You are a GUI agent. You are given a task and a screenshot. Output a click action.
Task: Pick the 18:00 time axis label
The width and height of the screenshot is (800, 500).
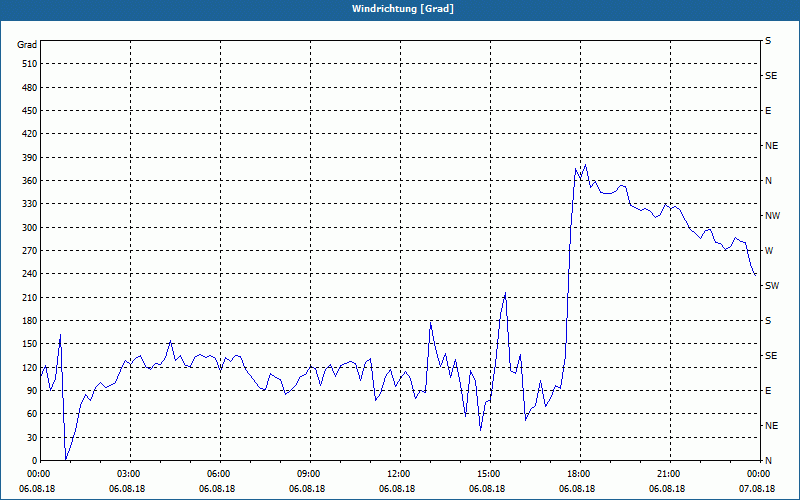581,473
